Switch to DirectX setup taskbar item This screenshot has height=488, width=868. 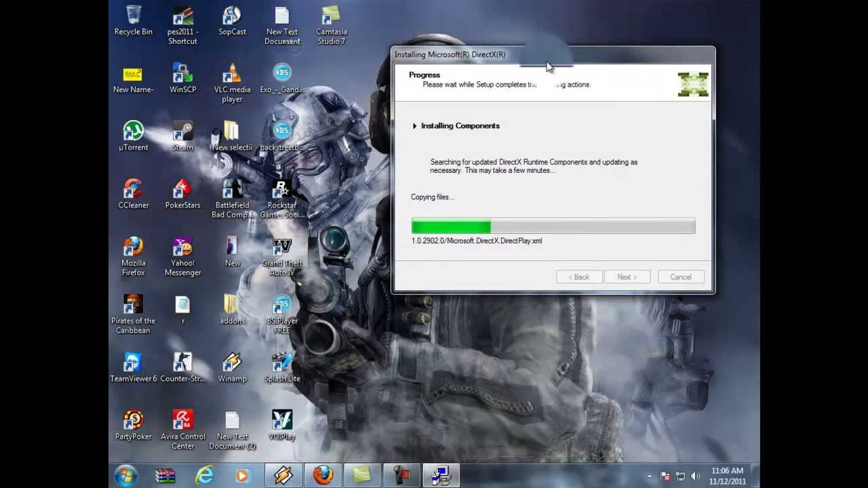tap(441, 476)
